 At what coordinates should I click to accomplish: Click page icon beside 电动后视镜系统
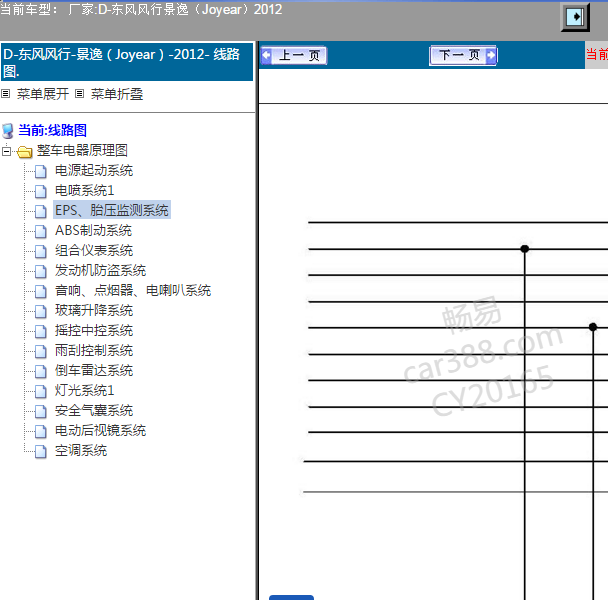tap(41, 431)
